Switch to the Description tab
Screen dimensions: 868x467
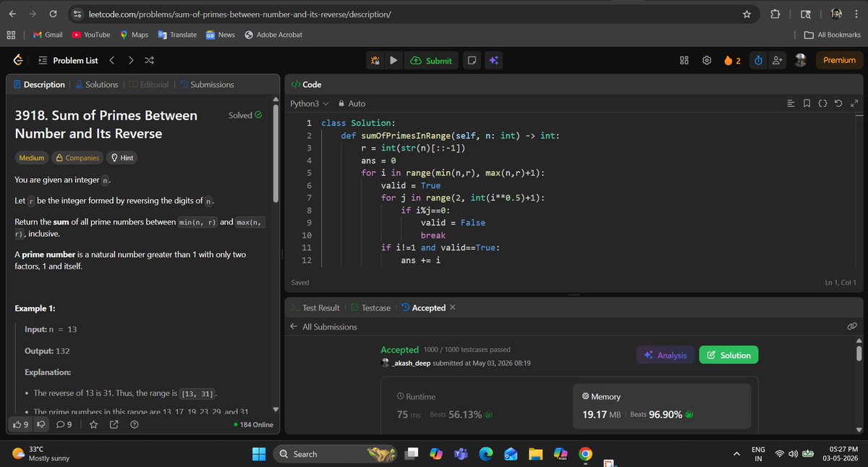tap(39, 85)
